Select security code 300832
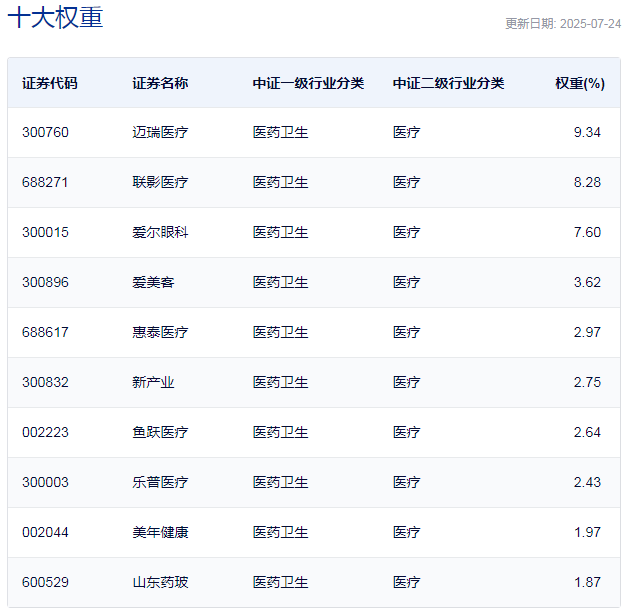This screenshot has width=629, height=613. coord(45,382)
